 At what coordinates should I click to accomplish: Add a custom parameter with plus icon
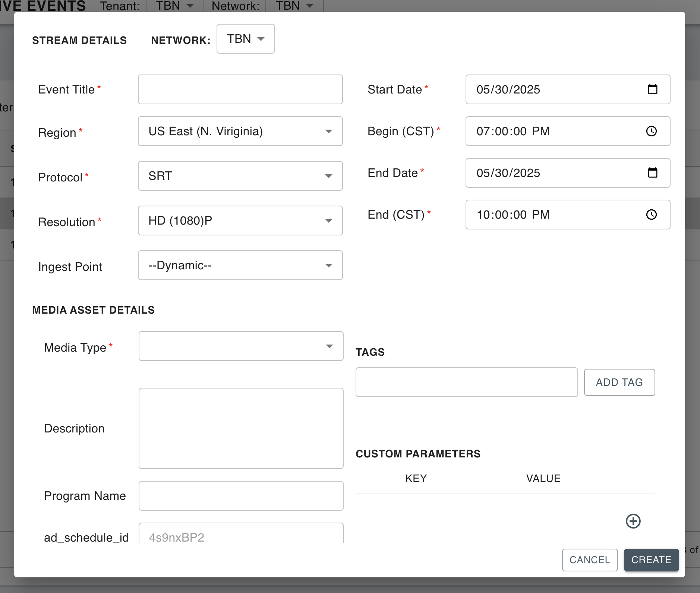click(x=633, y=521)
